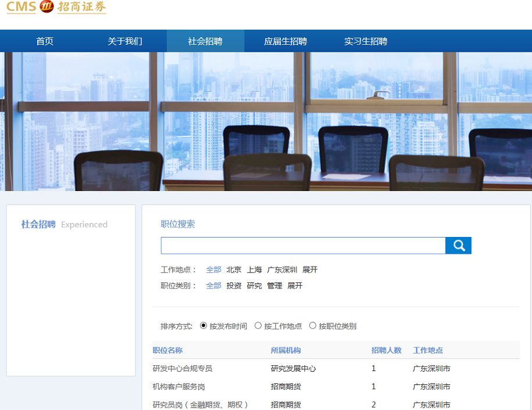Screen dimensions: 532x410
Task: Click the 所属机构 column header
Action: 285,350
